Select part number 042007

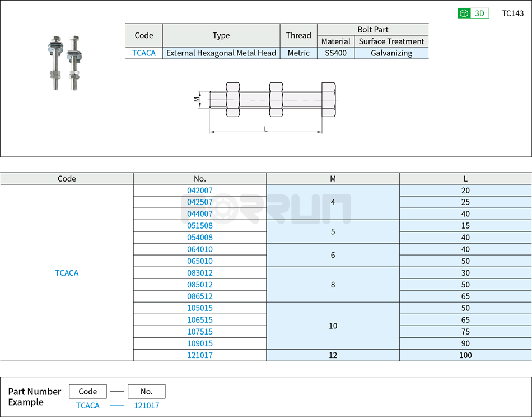tap(199, 191)
